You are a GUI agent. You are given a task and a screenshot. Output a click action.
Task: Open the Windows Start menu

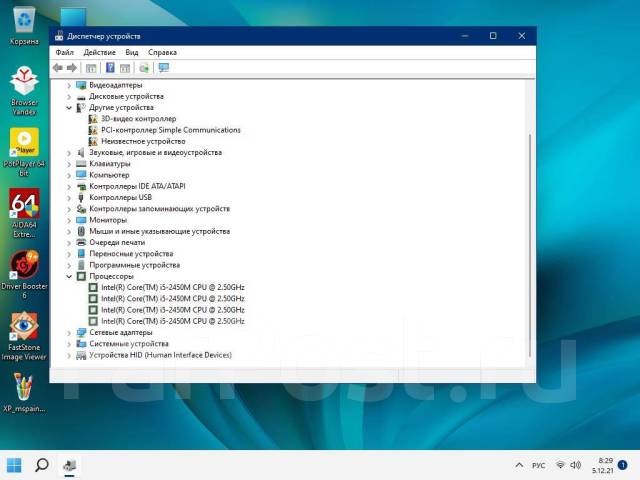point(14,465)
